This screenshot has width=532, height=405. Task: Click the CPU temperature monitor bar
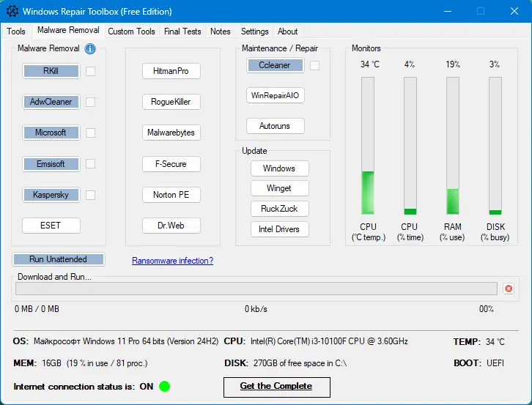pyautogui.click(x=368, y=146)
